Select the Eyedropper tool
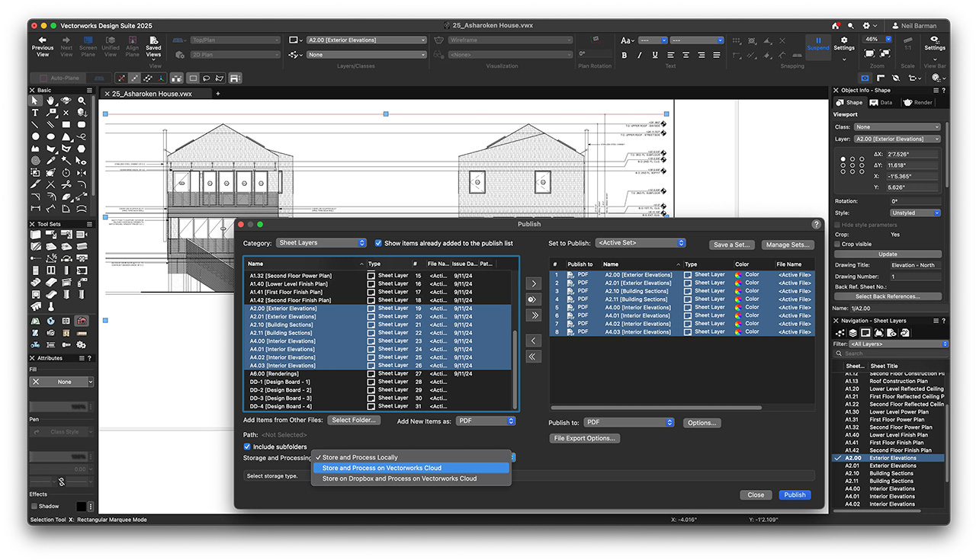Screen dimensions: 976x560 [x=50, y=161]
